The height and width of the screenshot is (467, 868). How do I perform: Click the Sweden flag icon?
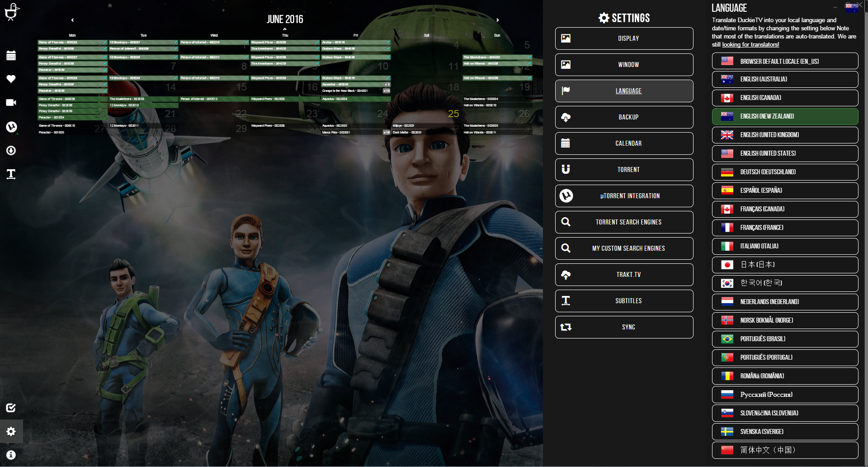(727, 432)
